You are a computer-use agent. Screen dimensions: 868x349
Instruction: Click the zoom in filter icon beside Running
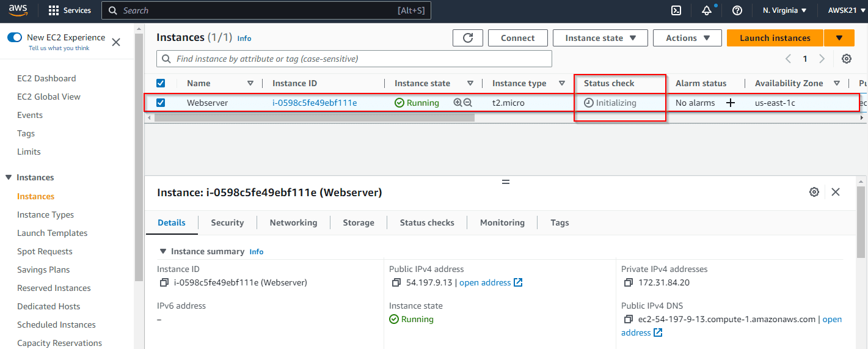[x=458, y=103]
